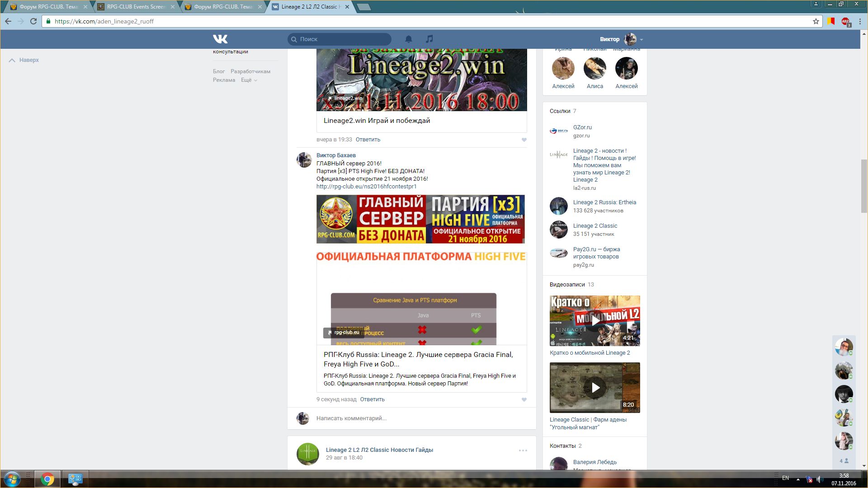The width and height of the screenshot is (868, 488).
Task: Click the page vertical scrollbar thumb
Action: point(864,185)
